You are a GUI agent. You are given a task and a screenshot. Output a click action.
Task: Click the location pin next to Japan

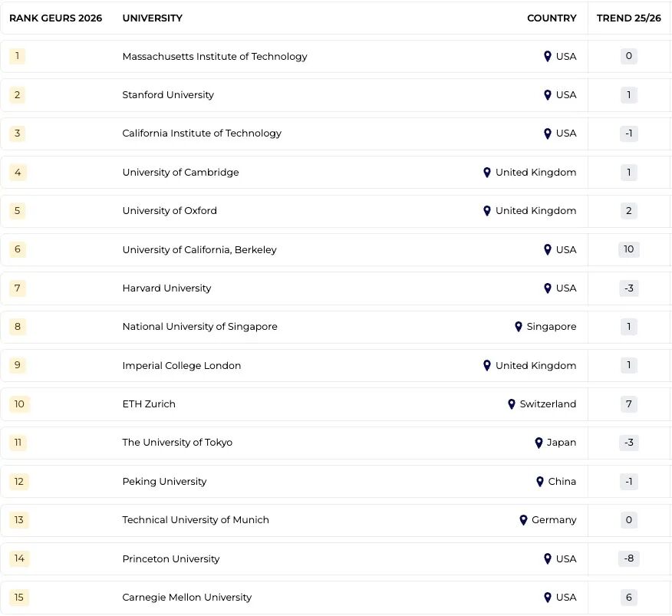click(x=539, y=443)
